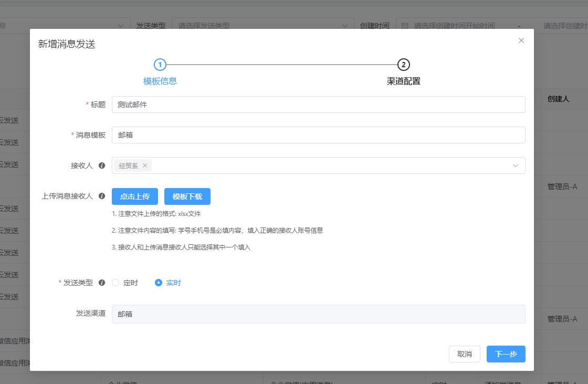Click the disabled 发送渠道 field
Viewport: 588px width, 384px height.
318,314
